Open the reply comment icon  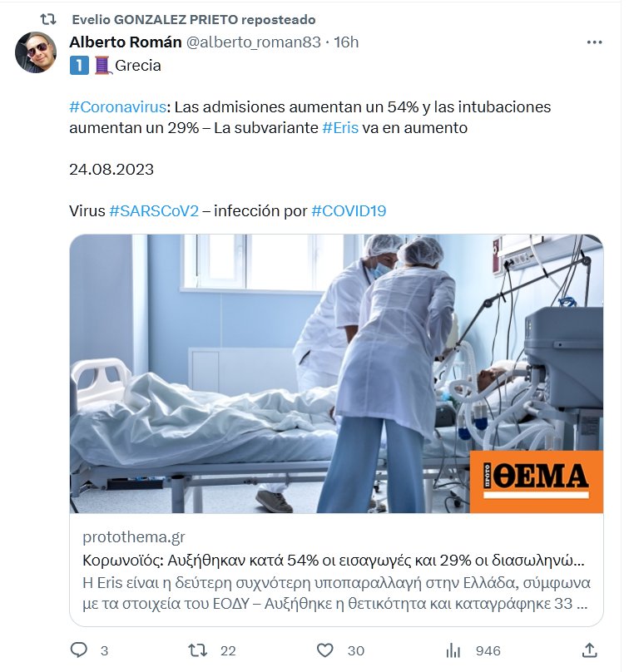78,650
